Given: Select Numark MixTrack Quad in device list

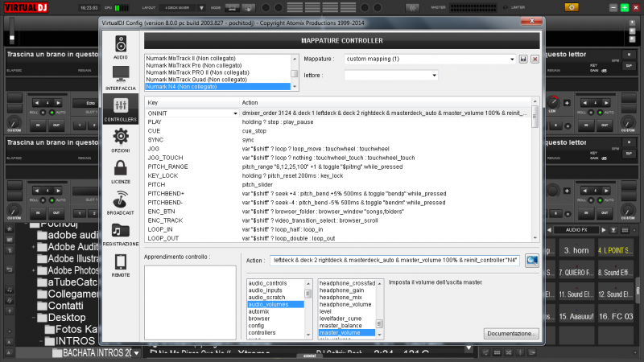Looking at the screenshot, I should pyautogui.click(x=197, y=79).
